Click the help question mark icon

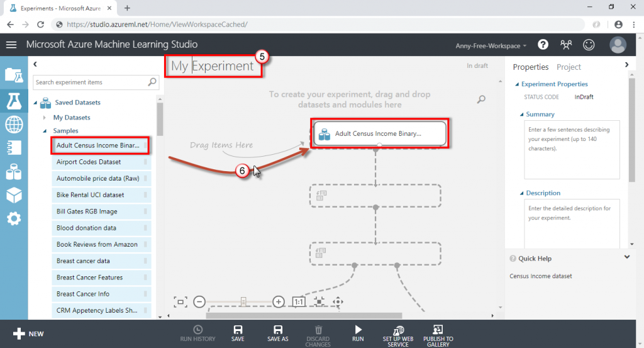(x=543, y=45)
